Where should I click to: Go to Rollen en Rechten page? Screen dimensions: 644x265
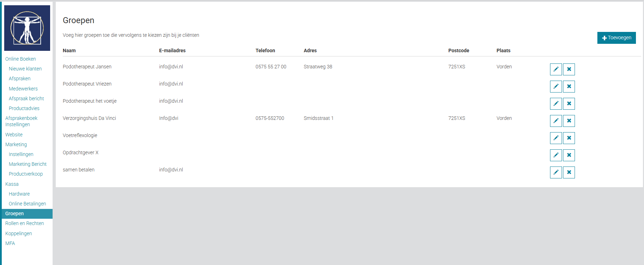[x=25, y=223]
